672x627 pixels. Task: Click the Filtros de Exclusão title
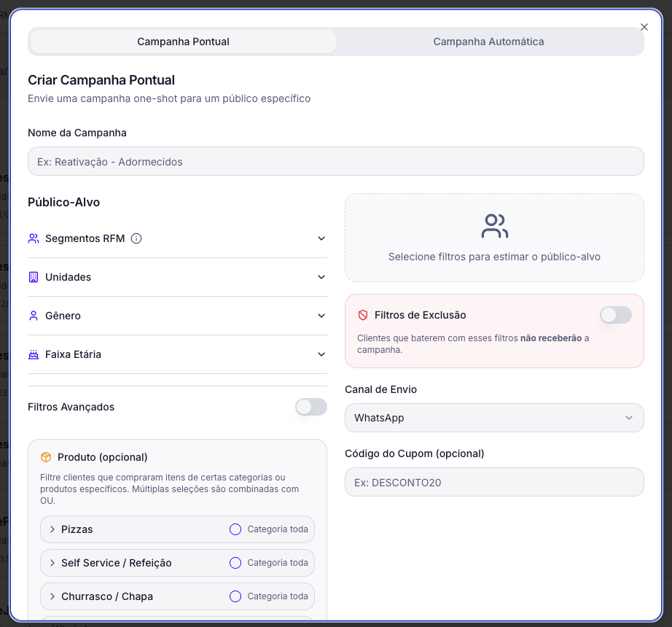coord(420,315)
